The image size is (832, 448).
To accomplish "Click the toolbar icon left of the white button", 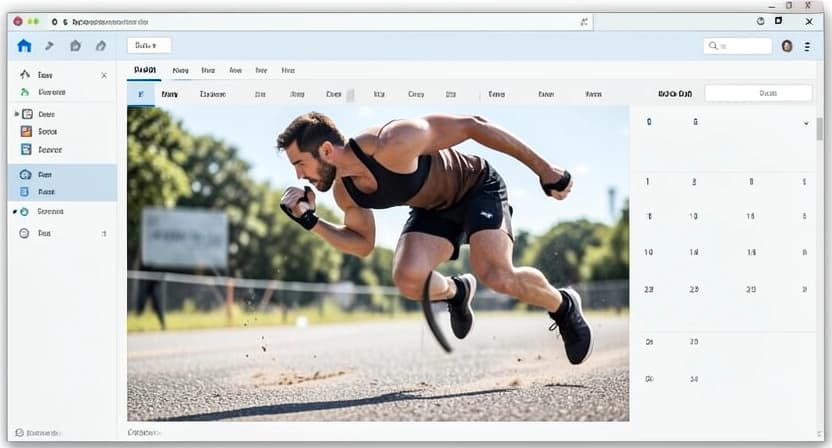I will coord(101,46).
